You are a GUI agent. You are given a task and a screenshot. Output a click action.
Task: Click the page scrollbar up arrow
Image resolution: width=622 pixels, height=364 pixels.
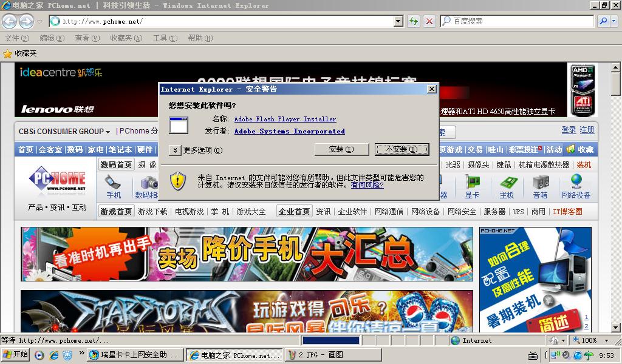click(x=616, y=67)
